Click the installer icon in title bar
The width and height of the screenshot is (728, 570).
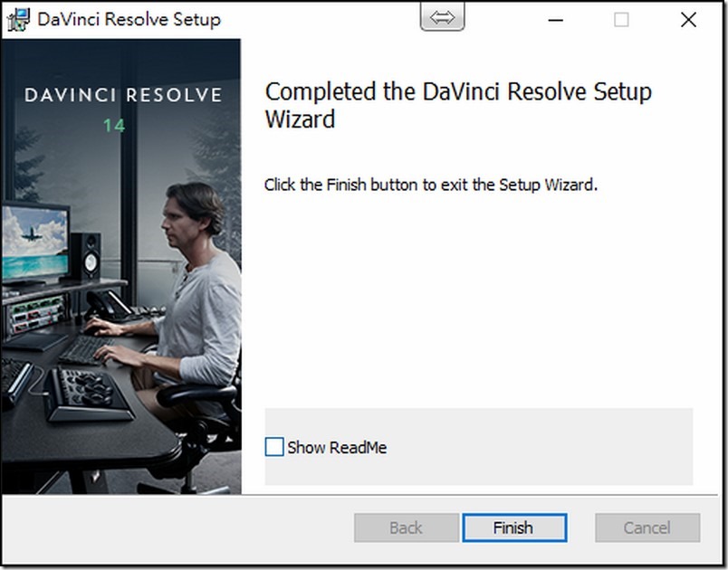coord(18,19)
